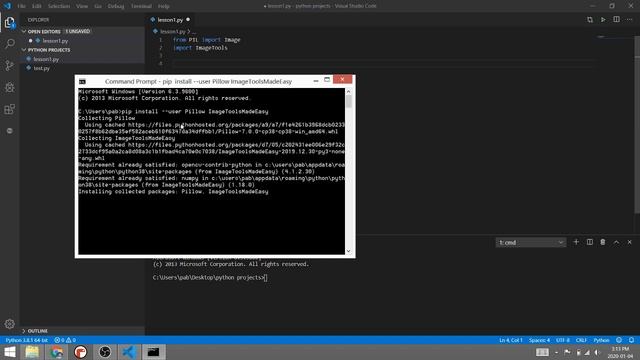Click Python 3.8.1 64-bit interpreter selector
Screen dimensions: 640x360
(27, 340)
